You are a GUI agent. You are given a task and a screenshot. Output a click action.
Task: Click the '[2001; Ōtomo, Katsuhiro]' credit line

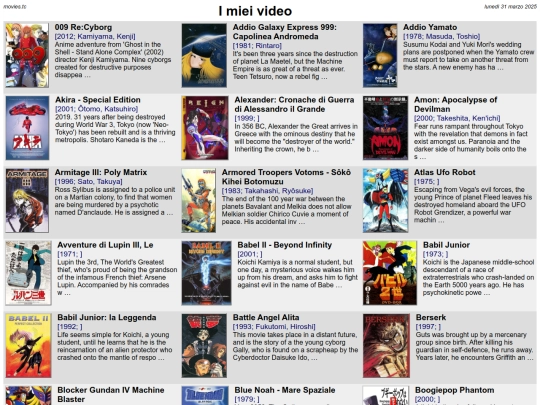97,109
